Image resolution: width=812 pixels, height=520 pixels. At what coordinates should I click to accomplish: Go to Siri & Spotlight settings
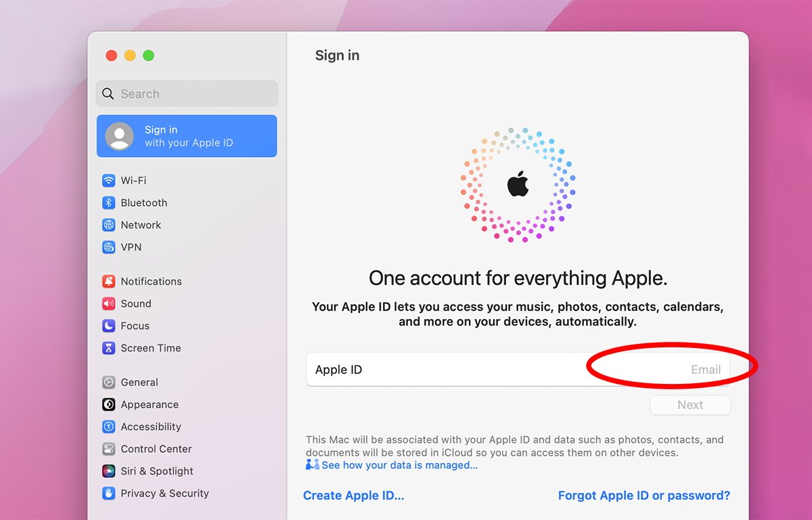[x=156, y=471]
